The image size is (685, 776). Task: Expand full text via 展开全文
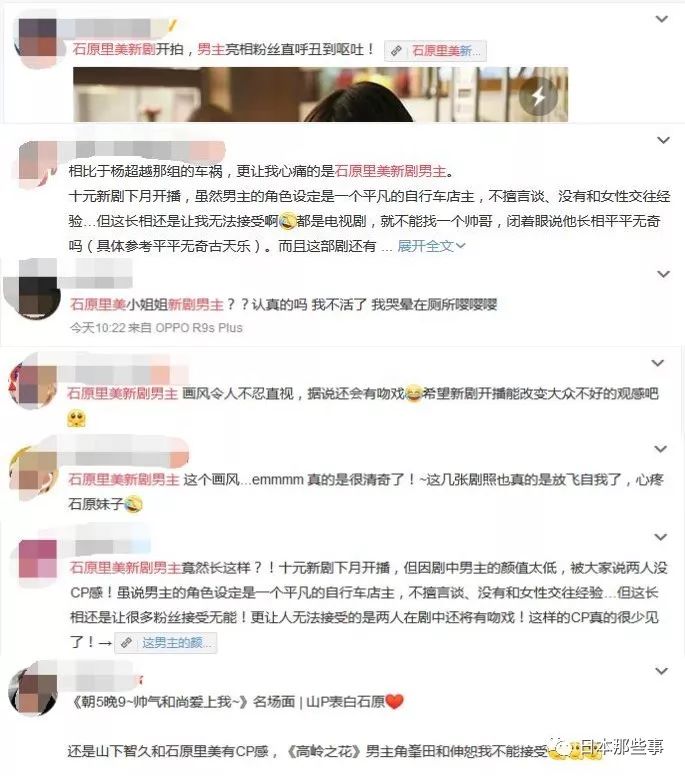pos(431,246)
